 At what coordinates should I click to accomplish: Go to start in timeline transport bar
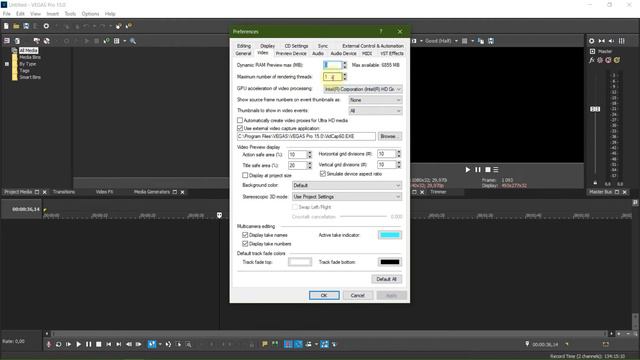pyautogui.click(x=109, y=344)
